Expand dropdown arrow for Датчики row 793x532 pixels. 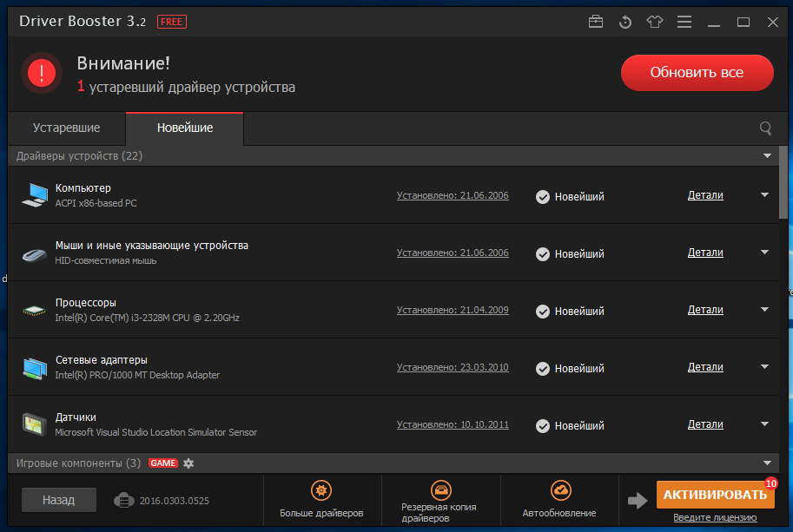coord(764,424)
